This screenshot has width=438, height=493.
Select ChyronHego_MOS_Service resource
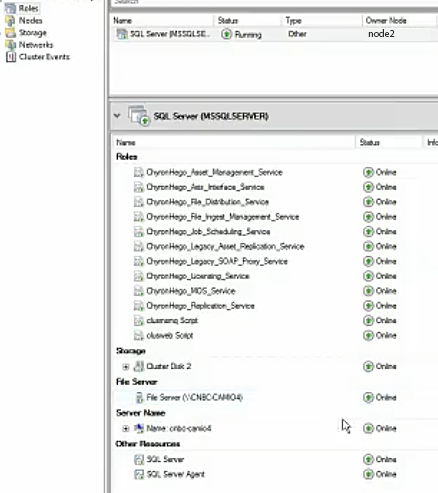pos(191,291)
